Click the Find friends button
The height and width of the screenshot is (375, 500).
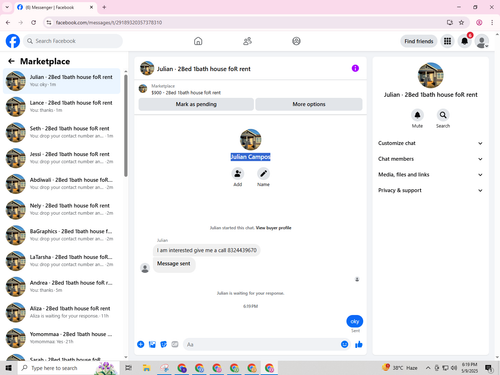click(x=419, y=41)
